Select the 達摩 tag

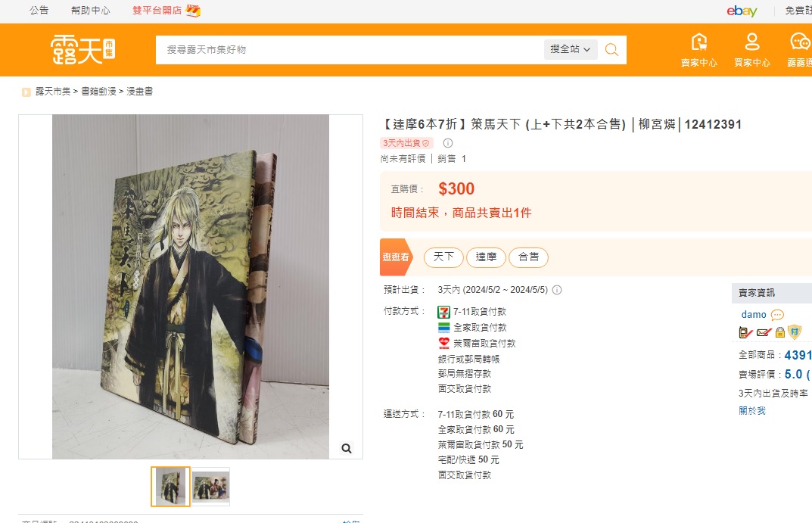click(x=486, y=257)
